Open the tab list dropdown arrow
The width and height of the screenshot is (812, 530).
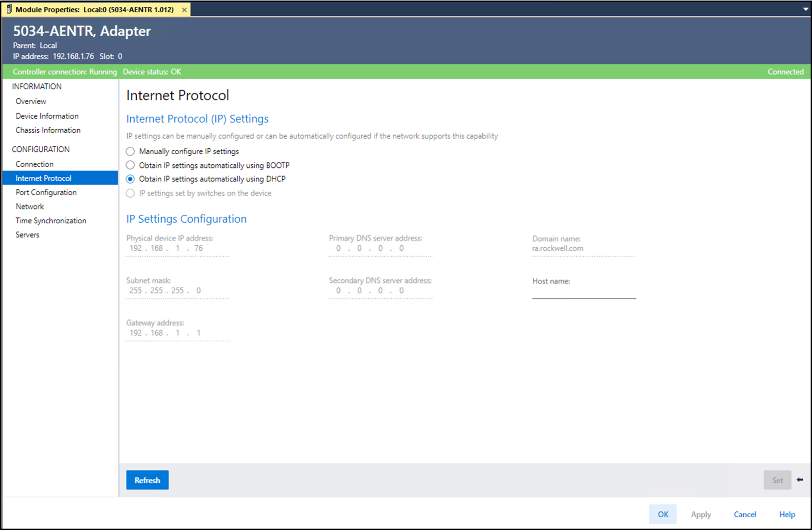pos(805,9)
